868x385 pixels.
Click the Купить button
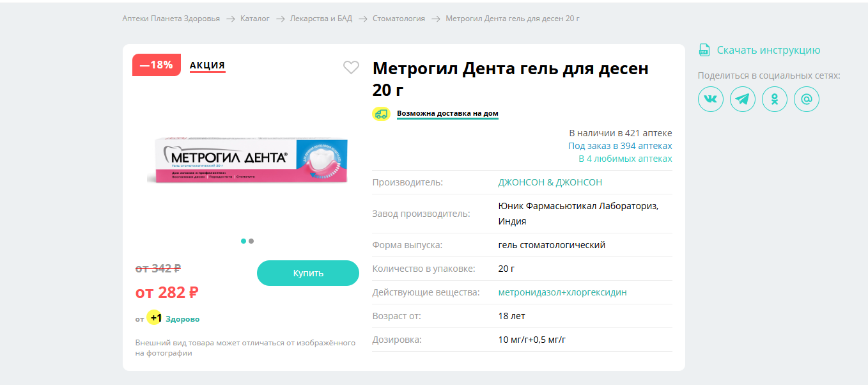tap(308, 273)
